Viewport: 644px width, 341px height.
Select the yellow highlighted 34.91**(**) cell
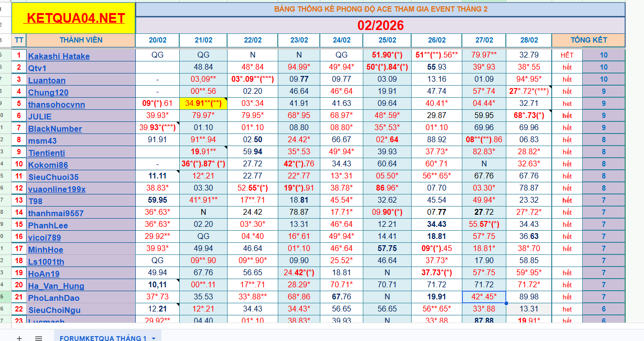click(x=203, y=103)
